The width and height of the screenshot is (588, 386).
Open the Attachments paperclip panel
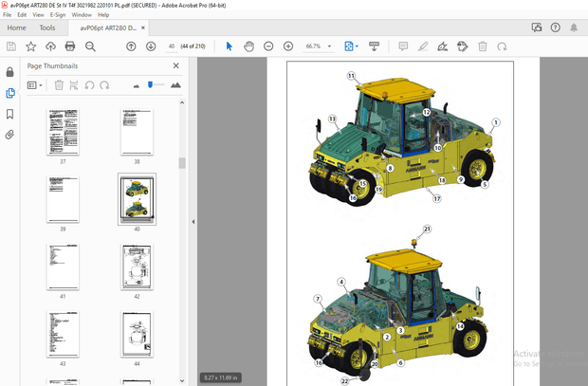point(9,135)
